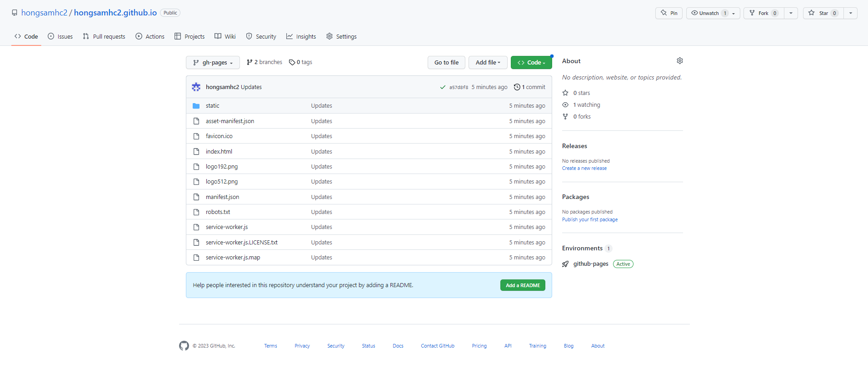Click Publish your first package link
Screen dimensions: 868x378
coord(590,220)
